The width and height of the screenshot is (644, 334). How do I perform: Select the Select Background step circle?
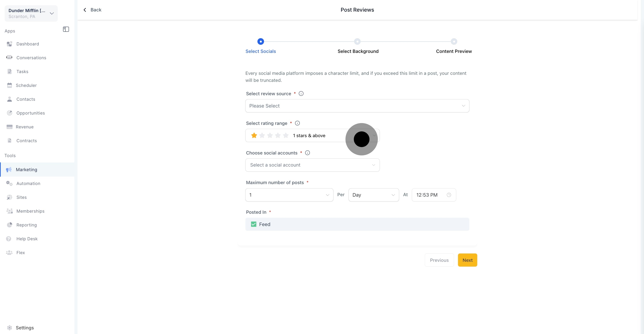357,41
